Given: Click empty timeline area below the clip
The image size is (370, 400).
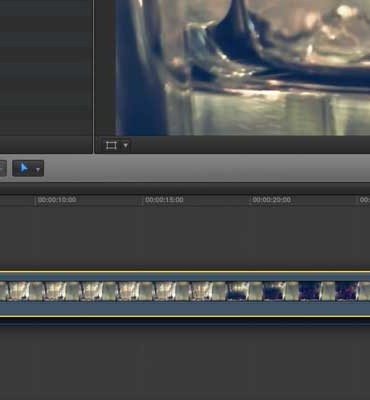Looking at the screenshot, I should pos(185,363).
